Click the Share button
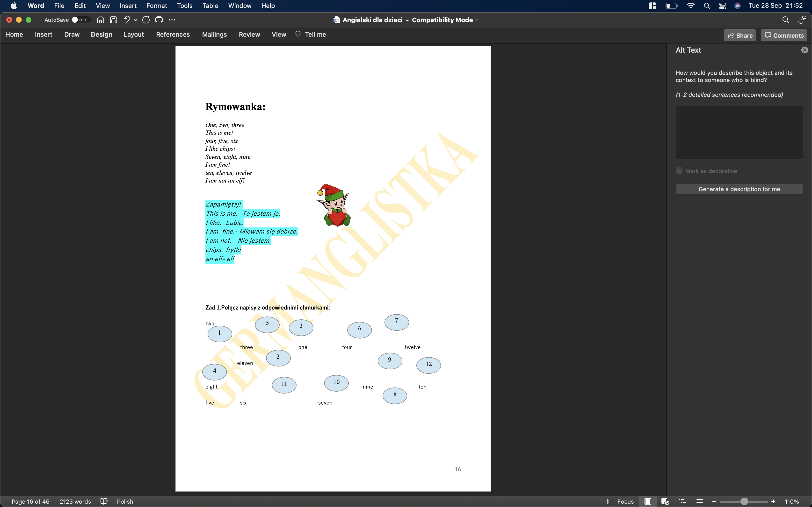 tap(740, 35)
